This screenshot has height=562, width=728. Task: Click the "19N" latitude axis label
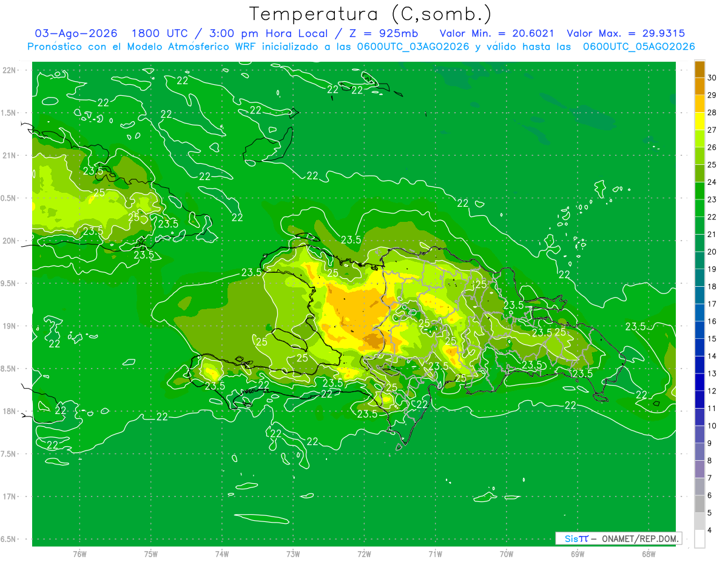tap(10, 326)
